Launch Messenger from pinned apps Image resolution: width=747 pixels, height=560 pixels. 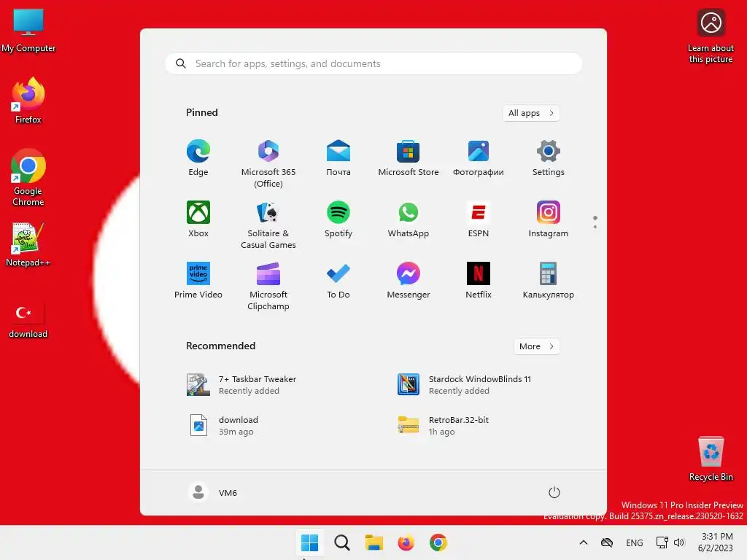(409, 280)
